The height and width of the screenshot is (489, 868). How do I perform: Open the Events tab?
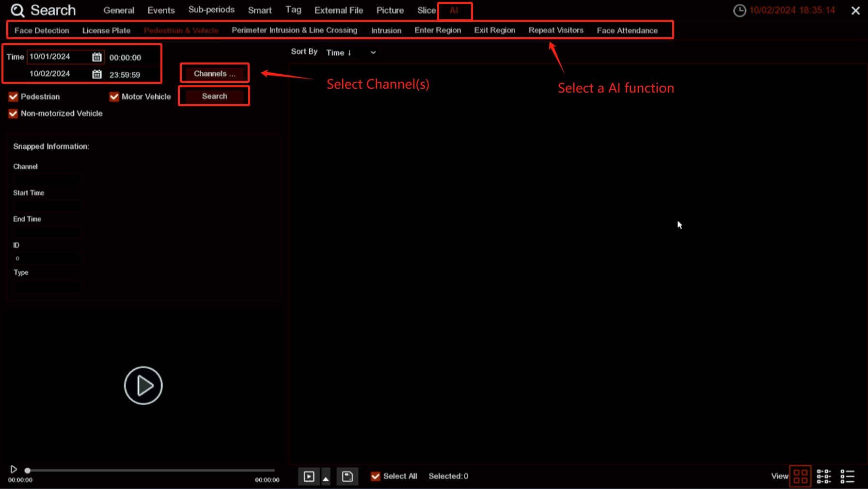pos(161,10)
